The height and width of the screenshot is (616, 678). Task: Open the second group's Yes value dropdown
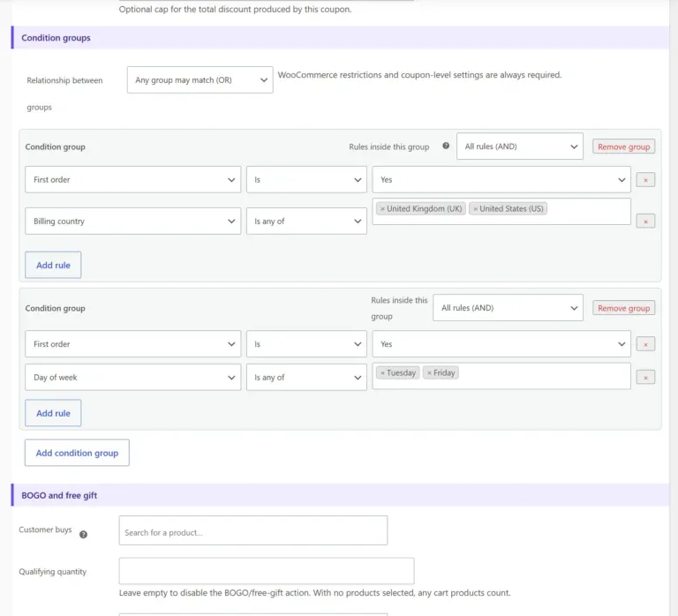click(501, 344)
